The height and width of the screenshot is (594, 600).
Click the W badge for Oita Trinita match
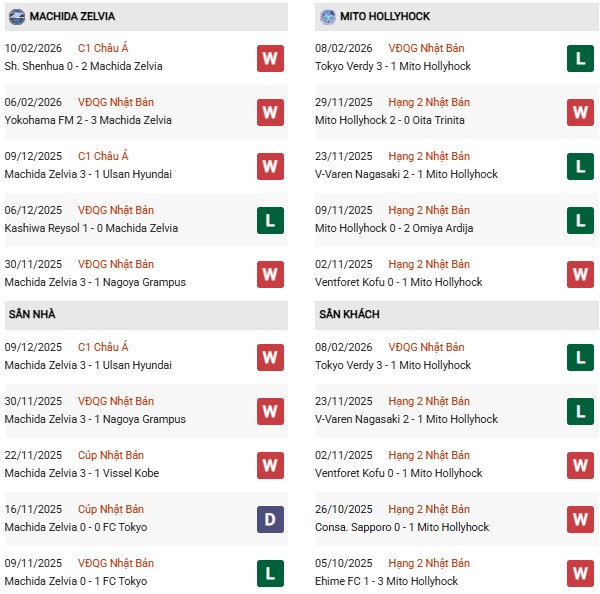pyautogui.click(x=581, y=112)
